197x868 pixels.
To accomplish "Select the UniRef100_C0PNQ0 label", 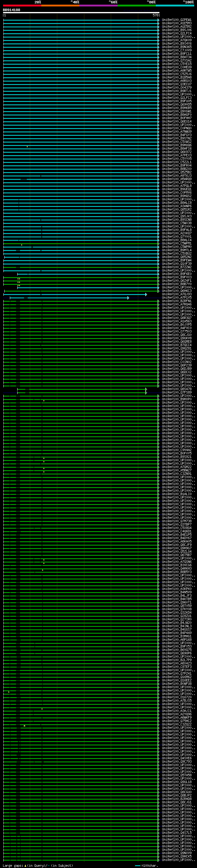I will click(x=176, y=128).
